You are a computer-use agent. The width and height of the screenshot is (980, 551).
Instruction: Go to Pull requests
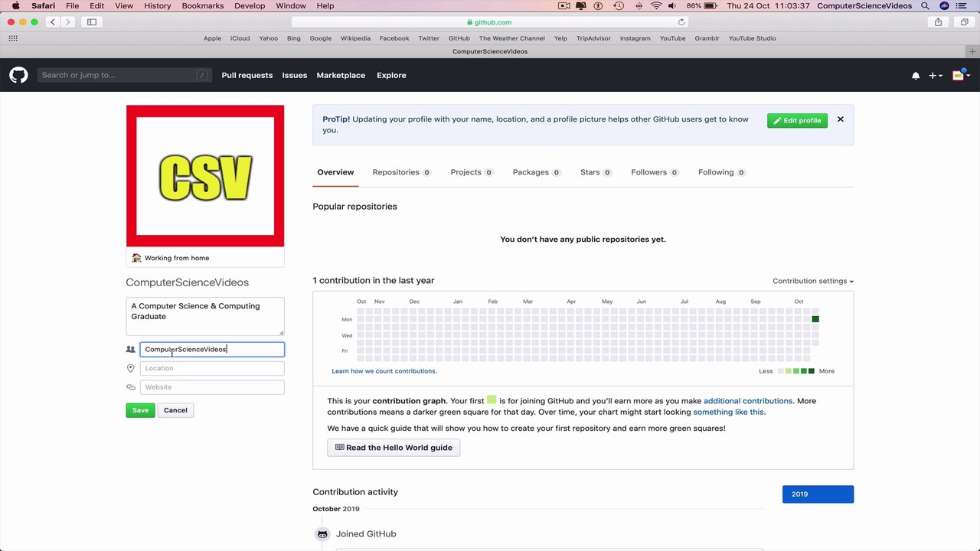(247, 75)
